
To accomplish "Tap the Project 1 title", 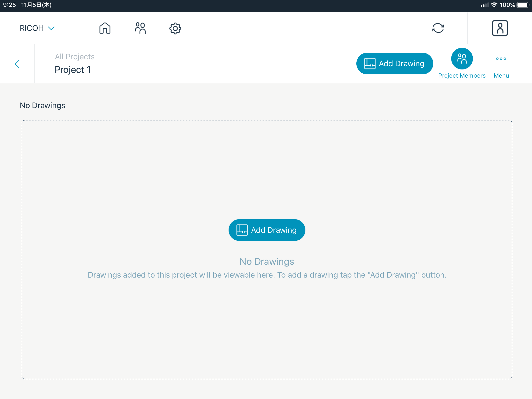I will (x=73, y=70).
